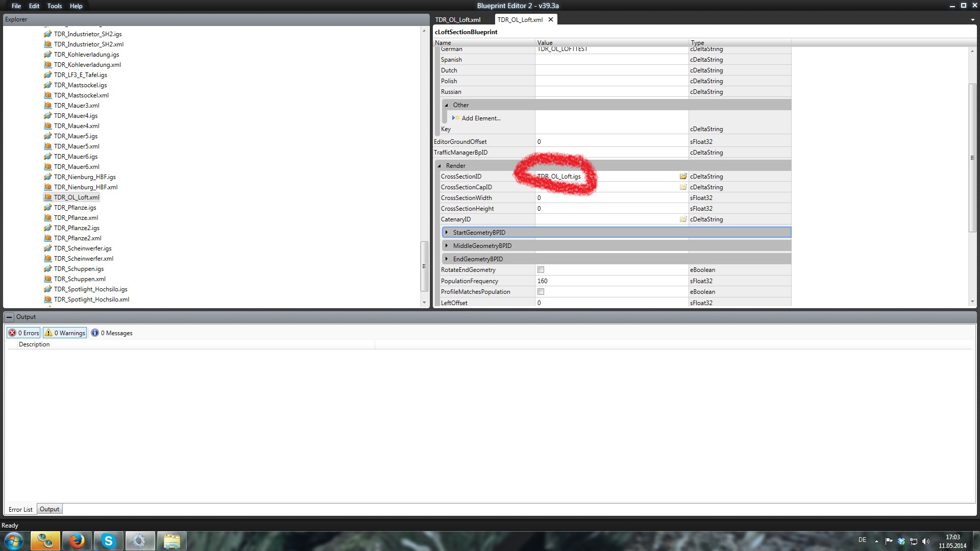This screenshot has height=551, width=980.
Task: Click the 0 Warnings filter icon
Action: click(x=48, y=333)
